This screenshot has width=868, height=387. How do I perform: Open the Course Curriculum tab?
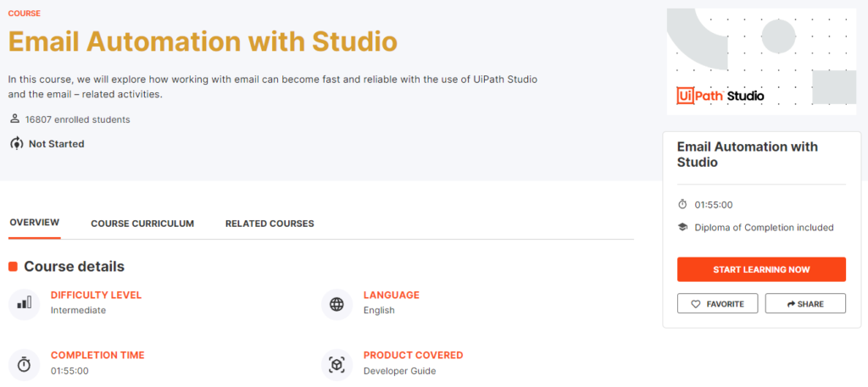coord(142,224)
